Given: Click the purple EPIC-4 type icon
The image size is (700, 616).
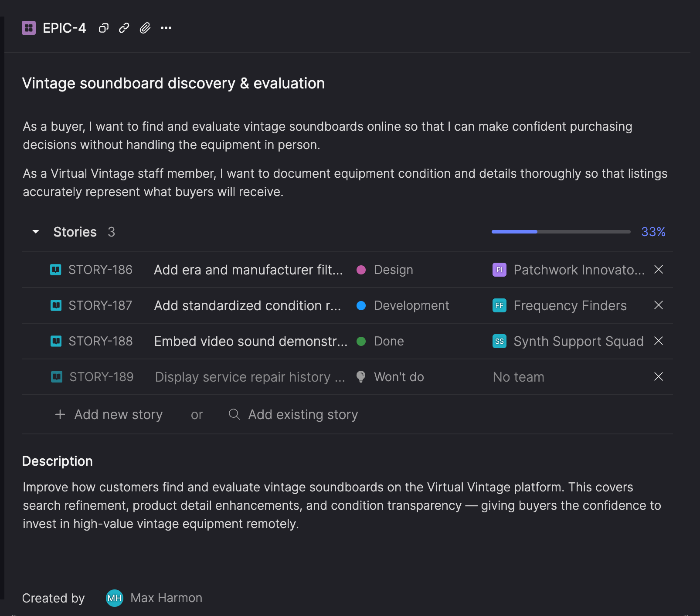Looking at the screenshot, I should pos(29,28).
